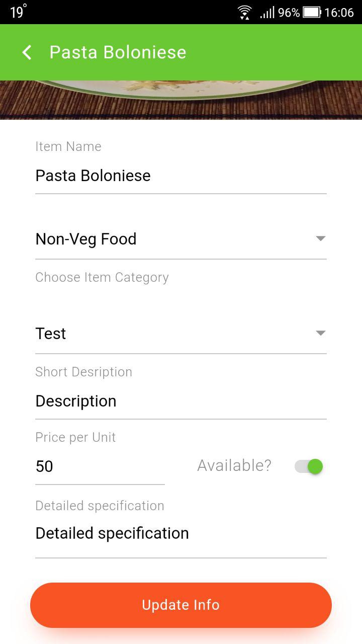Tap the battery icon in status bar
The height and width of the screenshot is (644, 362).
(x=312, y=12)
